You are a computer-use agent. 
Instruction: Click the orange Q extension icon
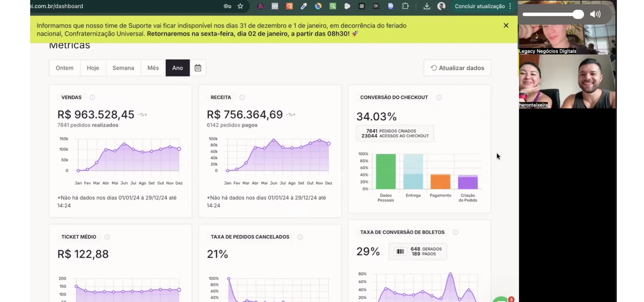pyautogui.click(x=289, y=6)
